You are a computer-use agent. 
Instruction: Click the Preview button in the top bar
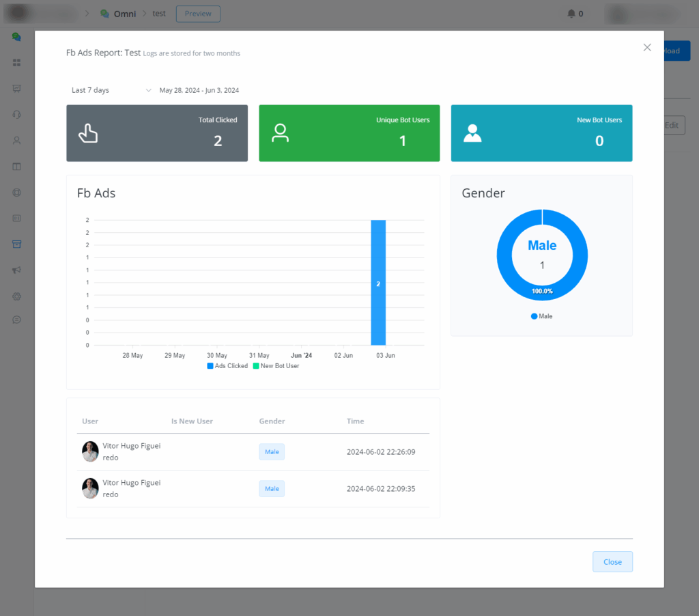coord(198,14)
